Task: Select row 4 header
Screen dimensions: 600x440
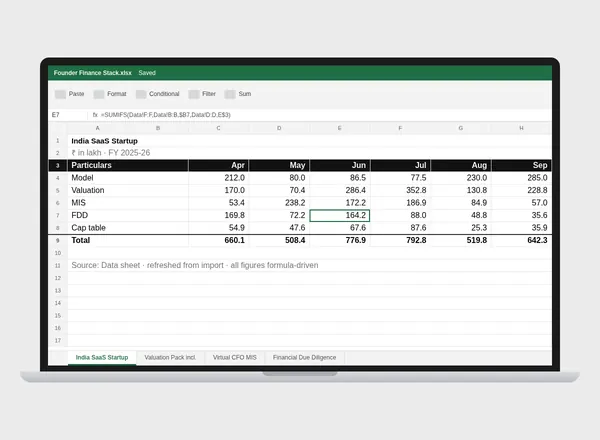Action: [x=58, y=178]
